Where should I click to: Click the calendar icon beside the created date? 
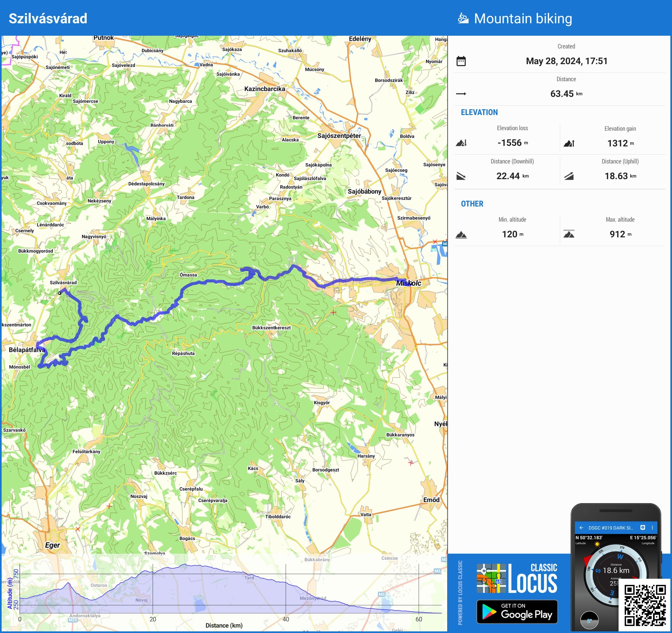tap(461, 61)
